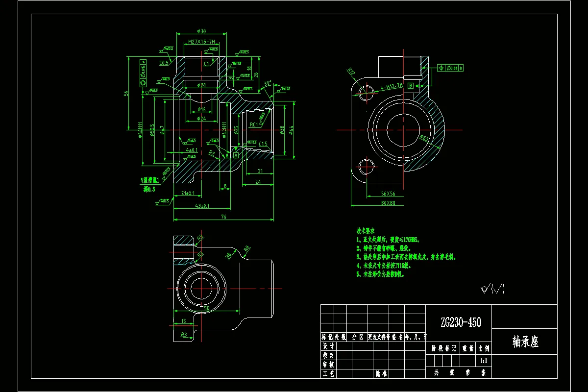Click the ø28 groove diameter dimension
The image size is (588, 392).
click(x=201, y=85)
